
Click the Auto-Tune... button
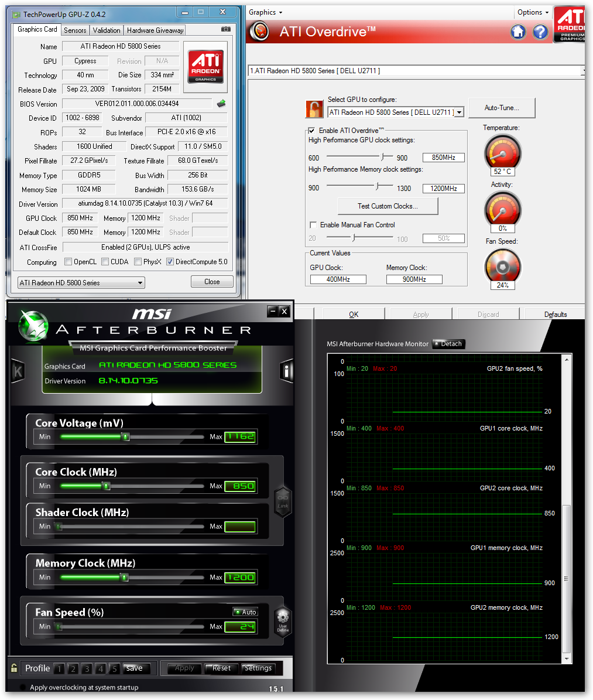(x=502, y=108)
